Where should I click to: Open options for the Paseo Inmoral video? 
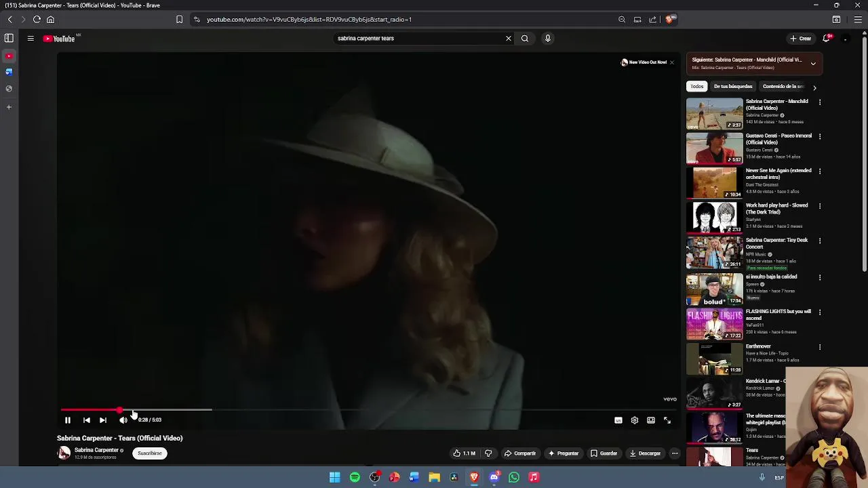pyautogui.click(x=820, y=137)
